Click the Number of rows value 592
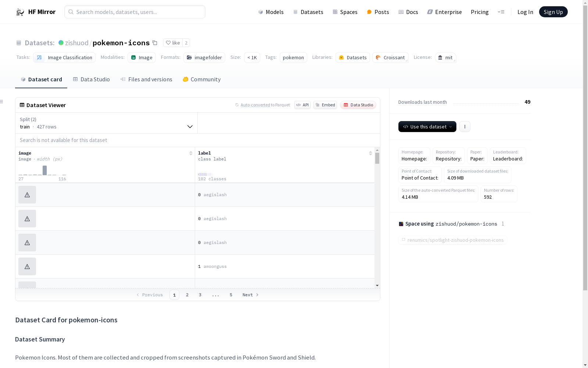Screen dimensions: 588x368 [488, 197]
